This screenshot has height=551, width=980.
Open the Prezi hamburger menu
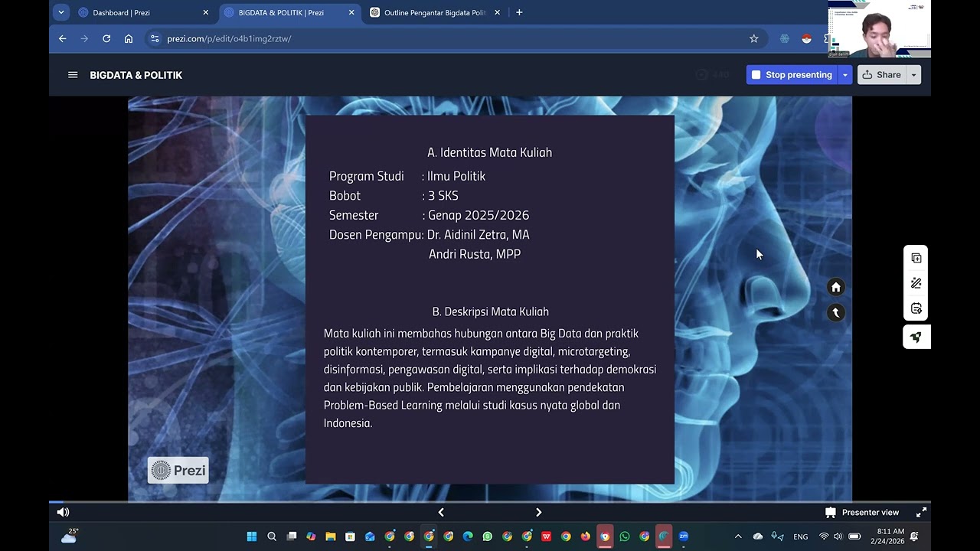click(x=73, y=75)
